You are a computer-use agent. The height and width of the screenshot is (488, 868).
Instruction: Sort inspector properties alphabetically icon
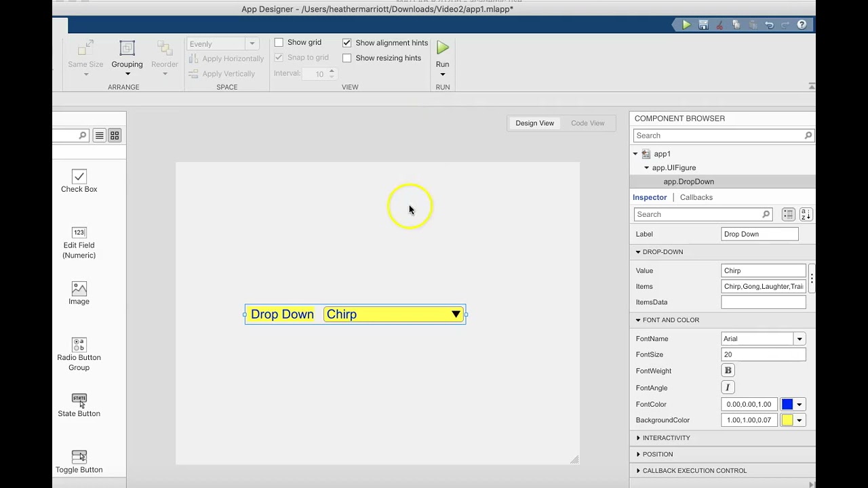(806, 214)
